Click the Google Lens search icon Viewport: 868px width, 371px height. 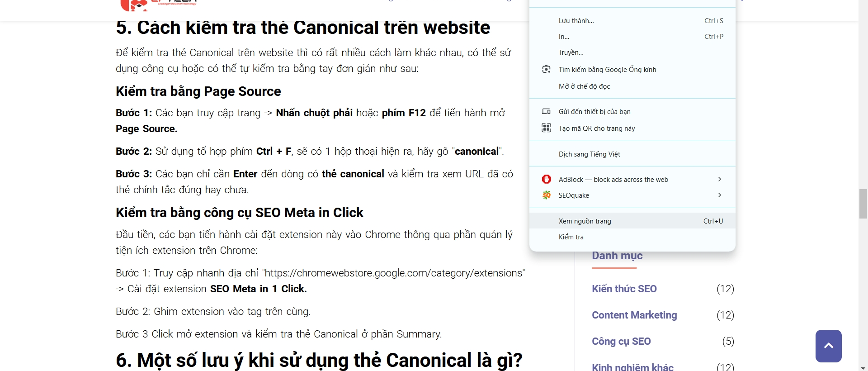(546, 69)
